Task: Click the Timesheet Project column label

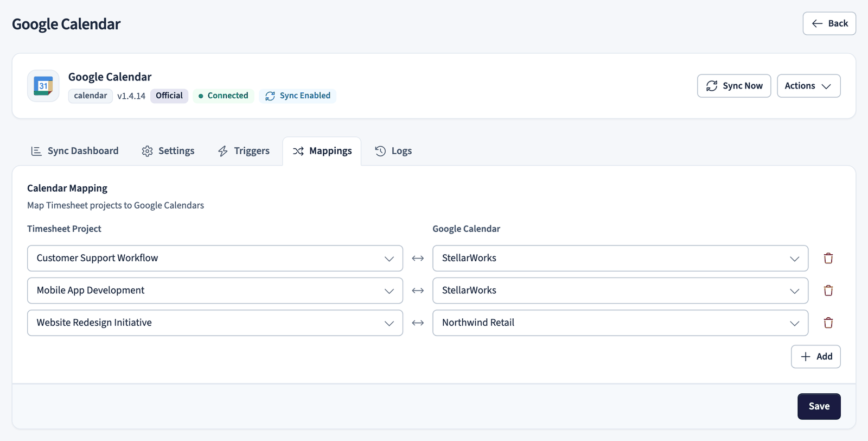Action: (64, 229)
